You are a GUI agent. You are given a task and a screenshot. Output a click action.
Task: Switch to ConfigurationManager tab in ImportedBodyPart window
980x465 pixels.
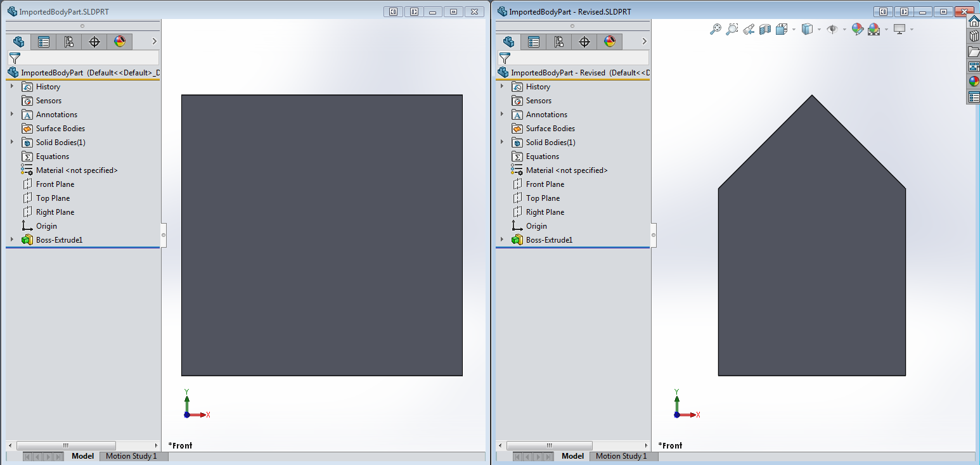point(69,42)
